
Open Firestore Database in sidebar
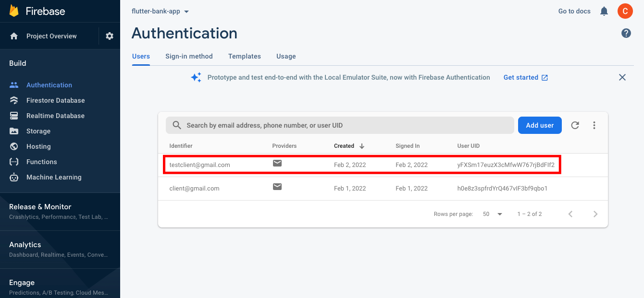[55, 100]
